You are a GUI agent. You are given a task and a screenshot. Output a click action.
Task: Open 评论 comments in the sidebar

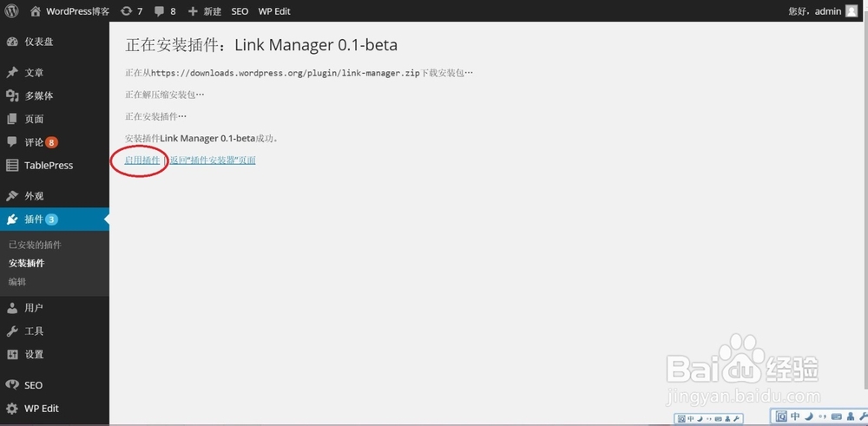pos(34,142)
